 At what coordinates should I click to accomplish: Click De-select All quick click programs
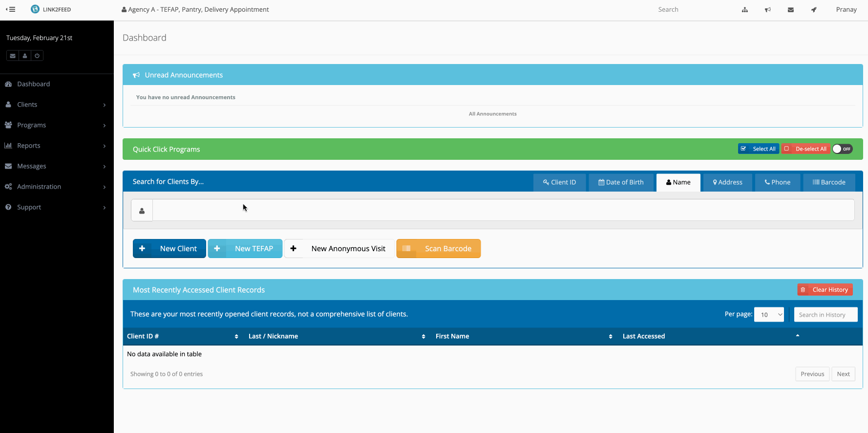pos(805,149)
